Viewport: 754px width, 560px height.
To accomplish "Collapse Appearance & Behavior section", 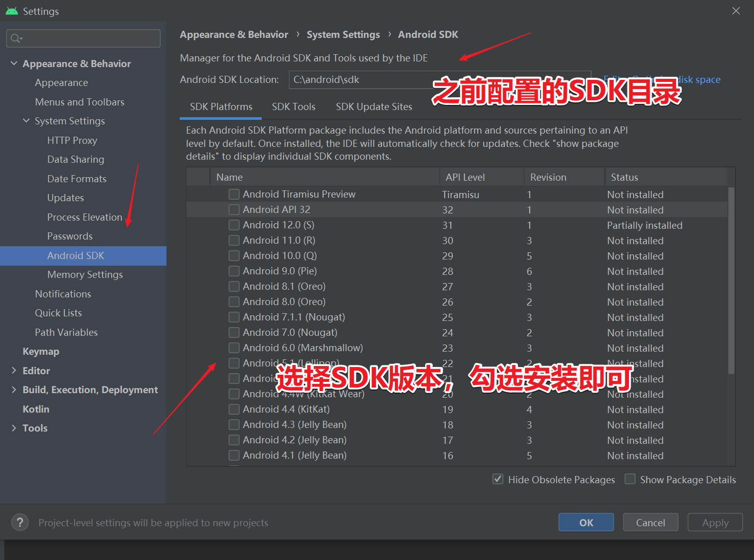I will (14, 63).
